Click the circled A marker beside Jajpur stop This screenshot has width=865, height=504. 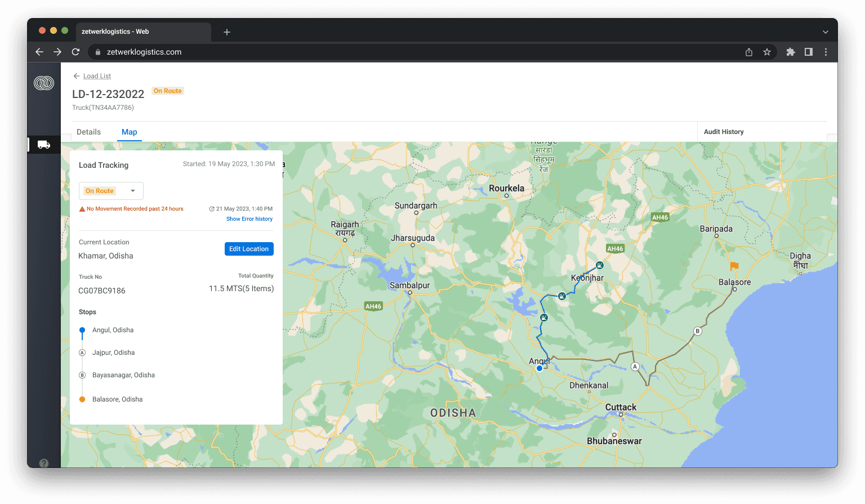(82, 353)
